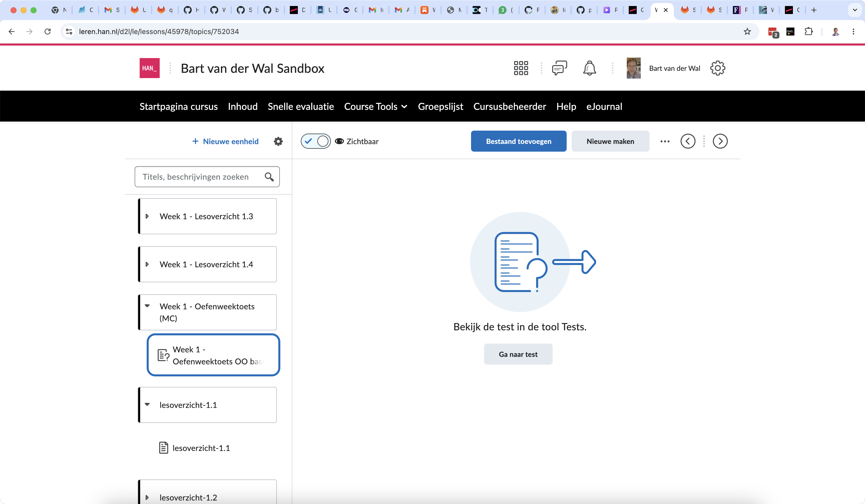Open eJournal

coord(604,106)
